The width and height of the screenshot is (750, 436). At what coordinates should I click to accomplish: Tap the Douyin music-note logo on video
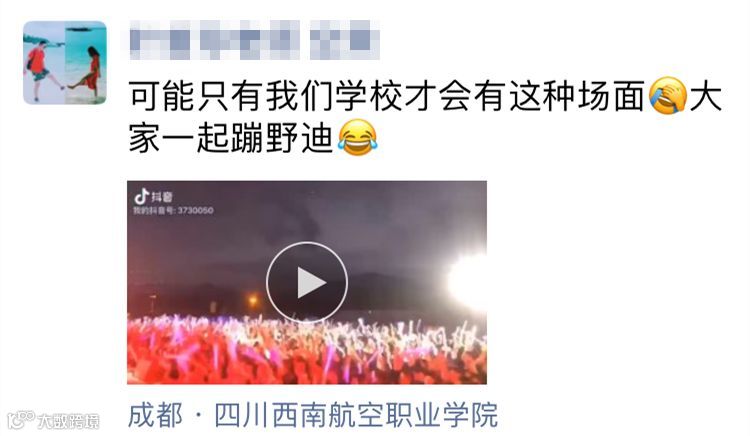pos(141,196)
